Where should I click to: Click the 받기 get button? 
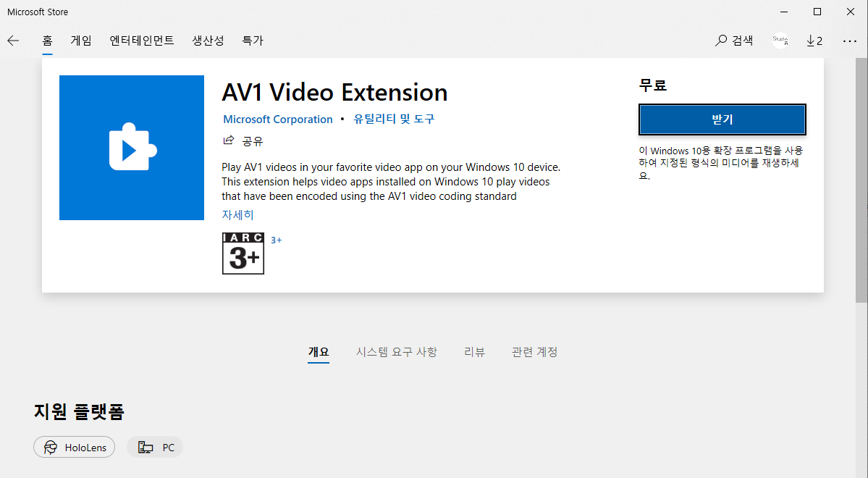click(x=722, y=119)
